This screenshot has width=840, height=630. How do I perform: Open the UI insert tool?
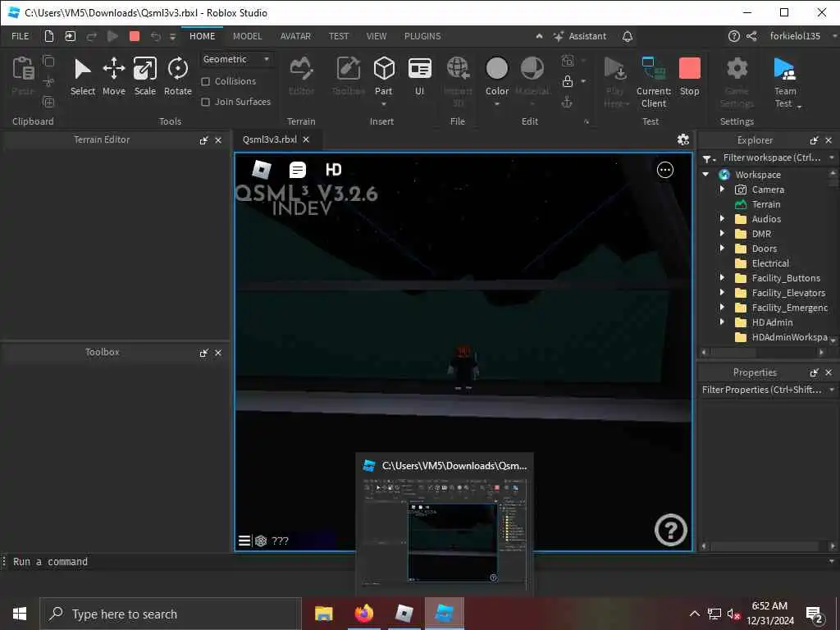(419, 76)
